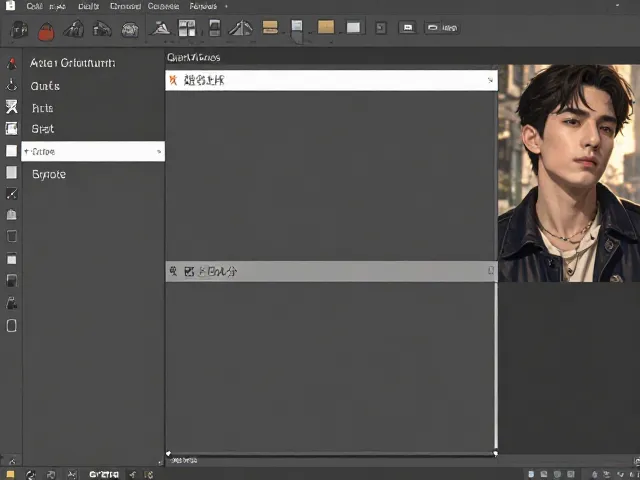Click the rounded rectangle outline sidebar icon
Image resolution: width=640 pixels, height=480 pixels.
(x=11, y=325)
